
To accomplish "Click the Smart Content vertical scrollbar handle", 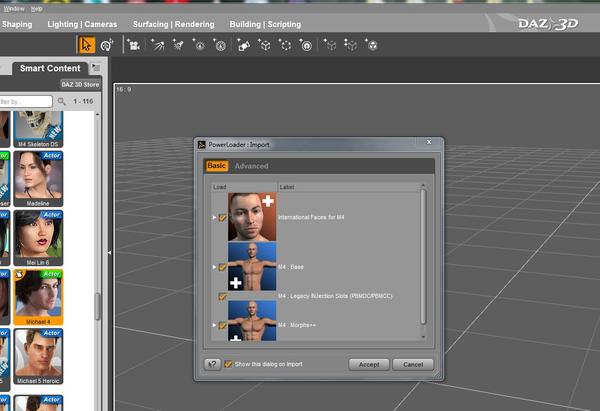I will 97,306.
